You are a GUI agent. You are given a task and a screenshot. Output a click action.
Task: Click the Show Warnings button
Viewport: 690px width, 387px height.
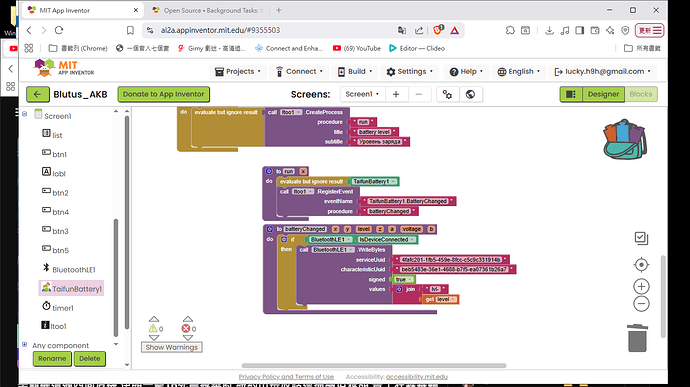[172, 347]
